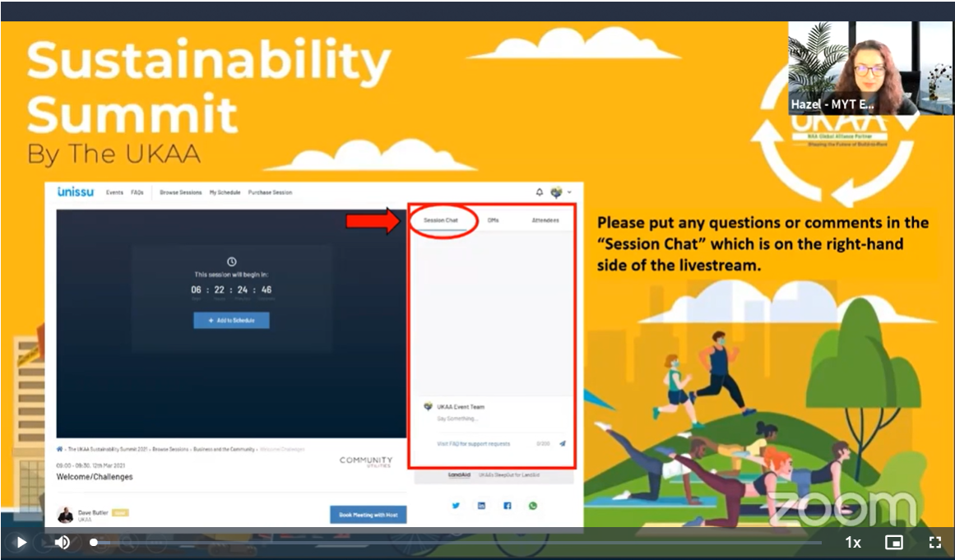Viewport: 955px width, 560px height.
Task: Show the Attendees tab
Action: 545,220
